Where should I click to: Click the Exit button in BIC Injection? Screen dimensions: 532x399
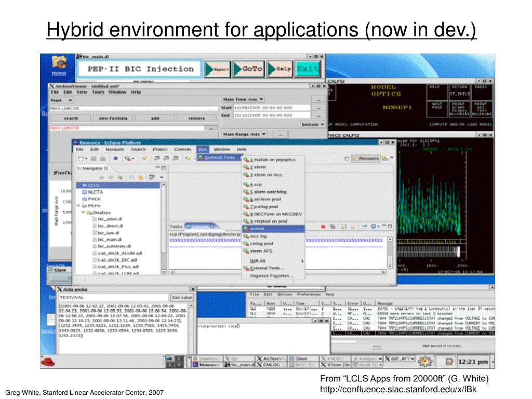tap(308, 69)
